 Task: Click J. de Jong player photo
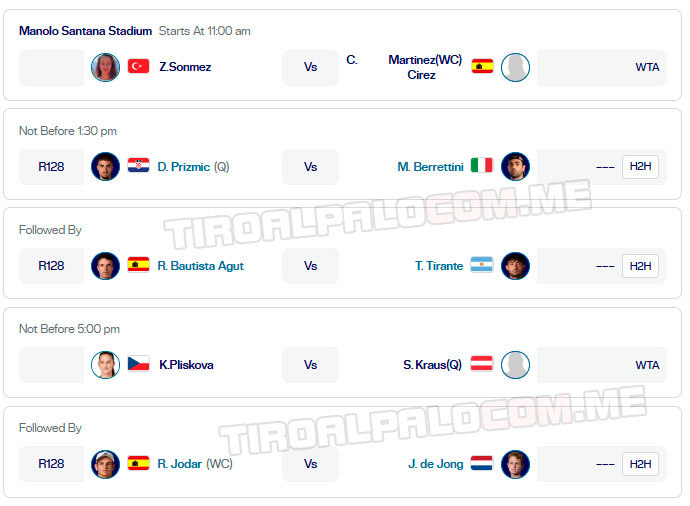pos(515,463)
